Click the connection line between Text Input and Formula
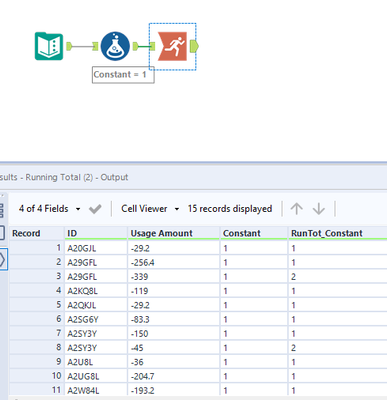 tap(82, 46)
